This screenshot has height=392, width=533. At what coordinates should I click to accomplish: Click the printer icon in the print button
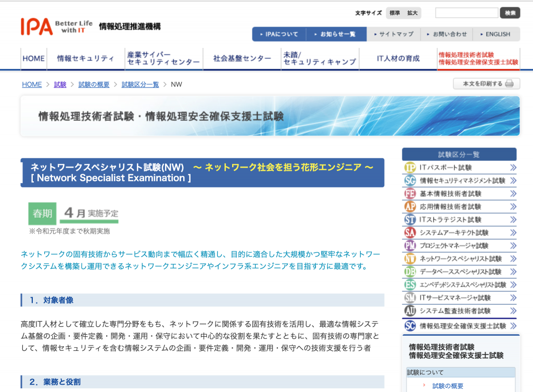(x=509, y=84)
